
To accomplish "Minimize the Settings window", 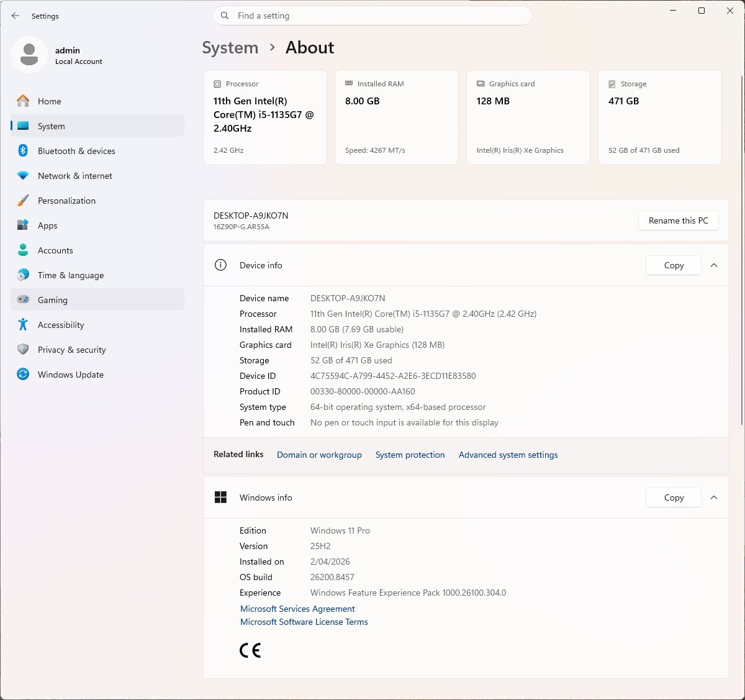I will pos(673,11).
